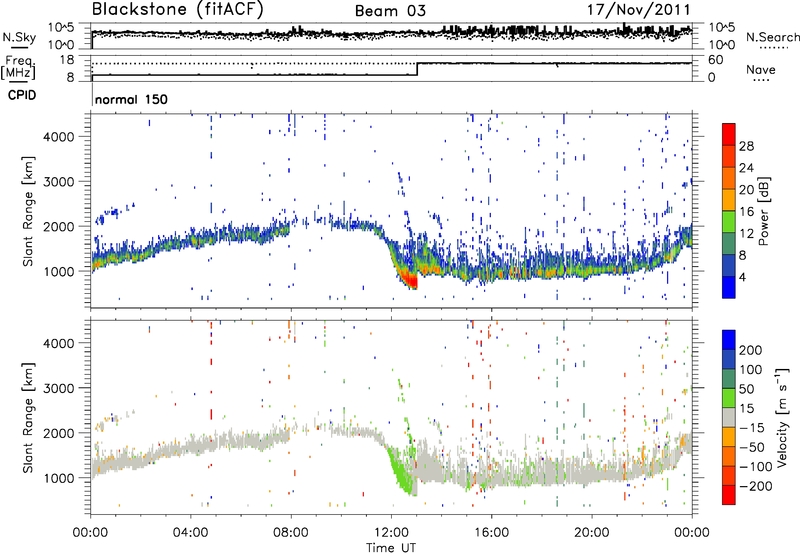Click the 'N.Sky' legend label

pyautogui.click(x=19, y=37)
